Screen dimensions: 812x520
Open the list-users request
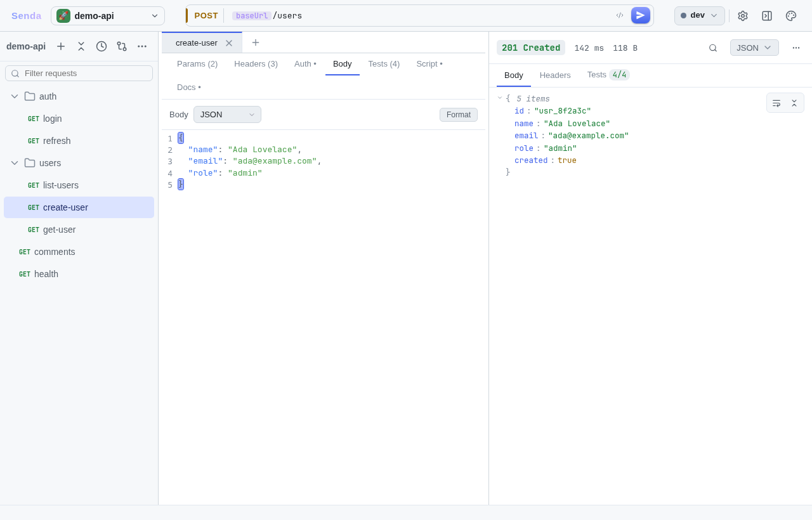point(79,185)
